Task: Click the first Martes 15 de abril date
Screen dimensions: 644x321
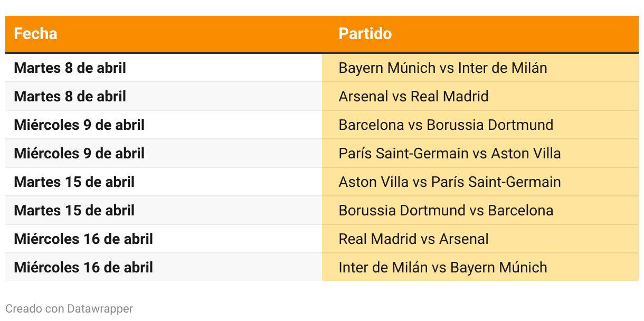Action: point(74,182)
